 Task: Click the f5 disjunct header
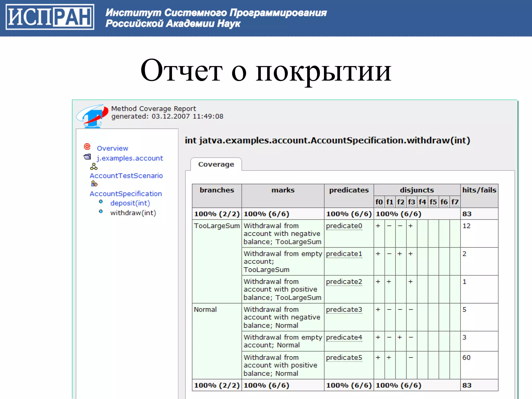[433, 202]
